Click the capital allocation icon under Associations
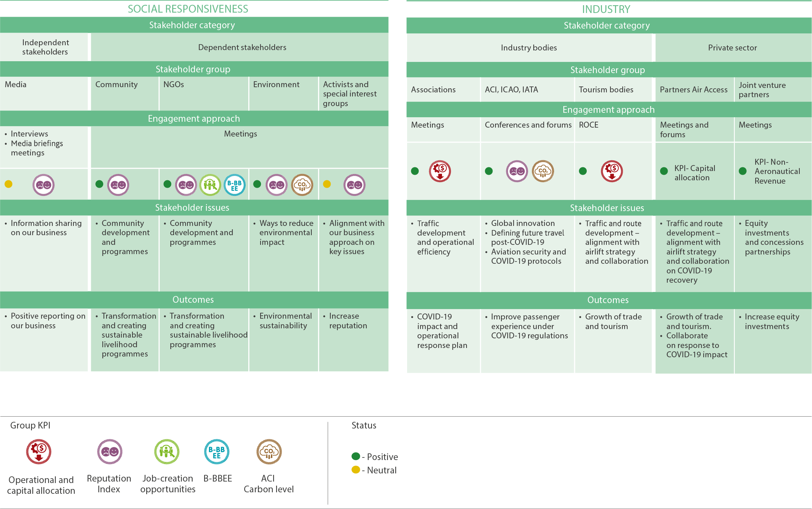This screenshot has height=509, width=812. click(440, 171)
